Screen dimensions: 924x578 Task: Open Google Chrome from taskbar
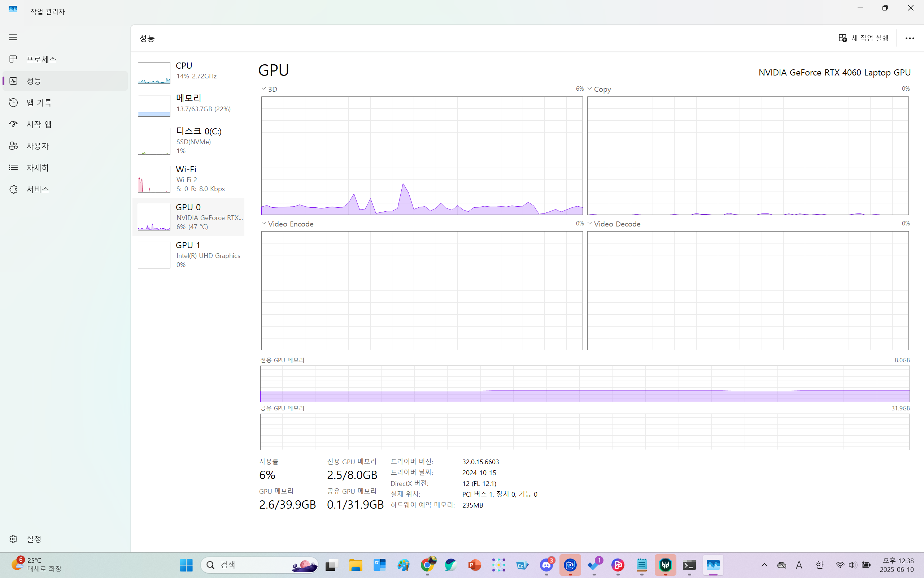coord(427,565)
